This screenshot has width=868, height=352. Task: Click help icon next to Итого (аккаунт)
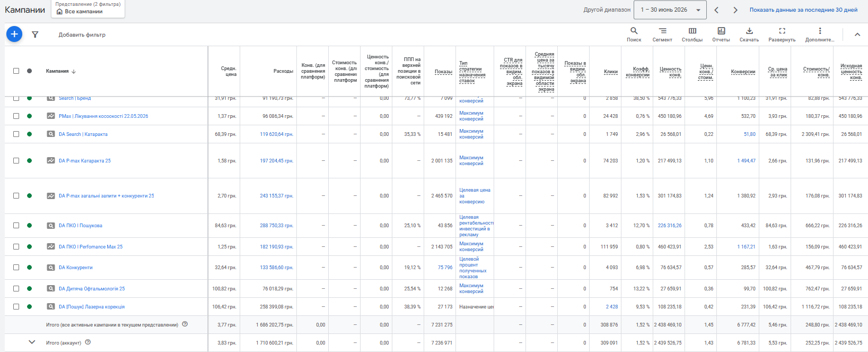tap(88, 342)
